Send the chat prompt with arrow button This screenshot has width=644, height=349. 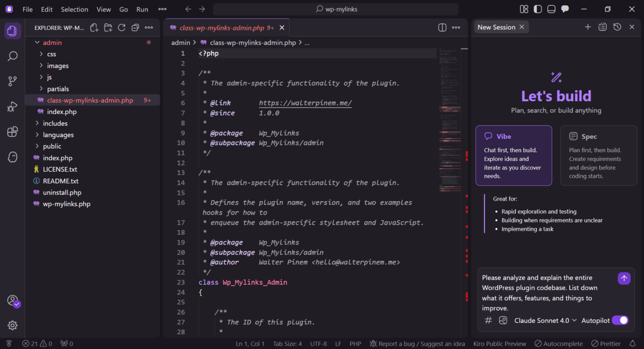pyautogui.click(x=624, y=278)
